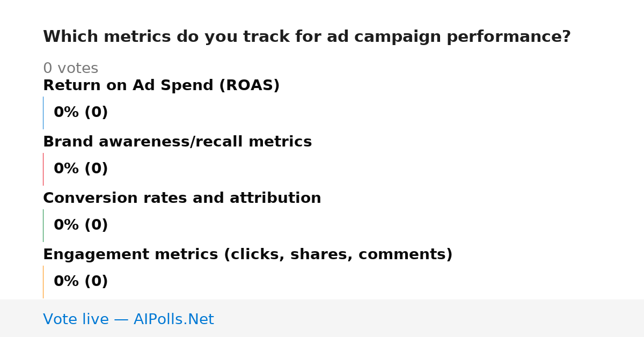Click the ROAS 0% (0) result text
Screen dimensions: 644x337
[80, 113]
